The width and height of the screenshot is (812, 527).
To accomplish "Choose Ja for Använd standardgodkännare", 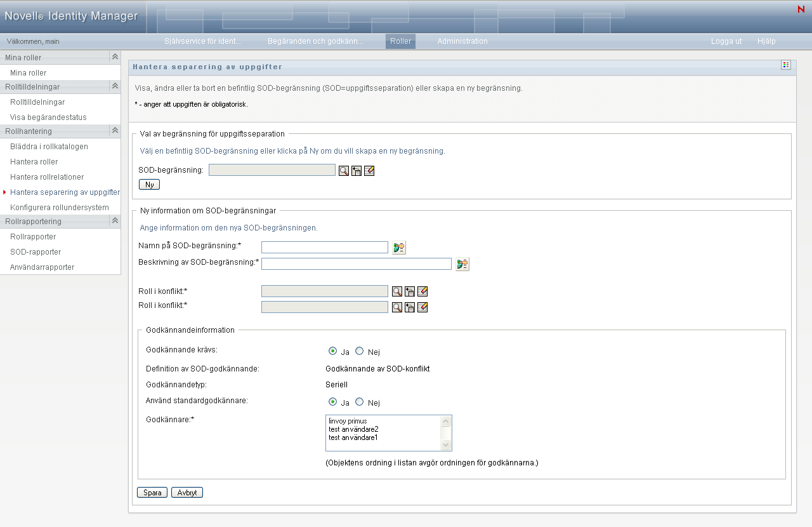I will tap(332, 402).
